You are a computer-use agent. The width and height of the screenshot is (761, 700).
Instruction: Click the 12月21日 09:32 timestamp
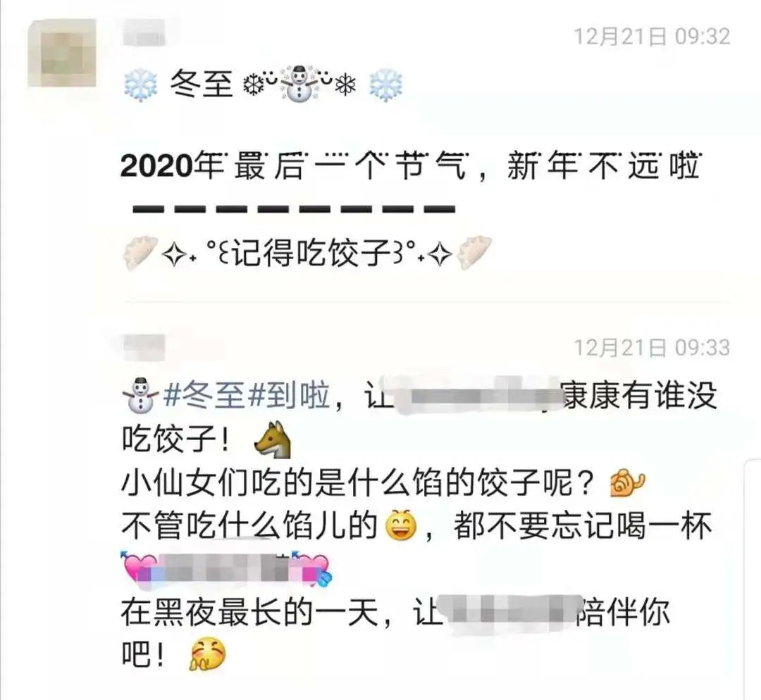pos(652,37)
